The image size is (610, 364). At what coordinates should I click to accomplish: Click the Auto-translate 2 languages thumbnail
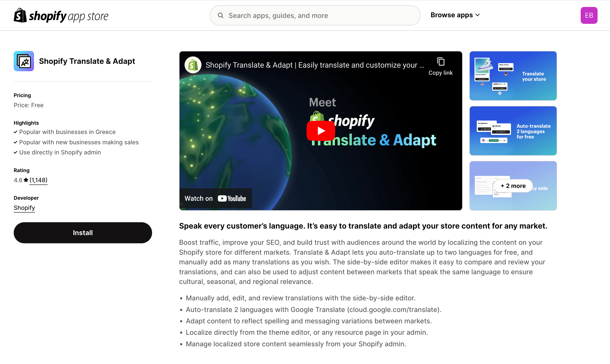(x=513, y=130)
